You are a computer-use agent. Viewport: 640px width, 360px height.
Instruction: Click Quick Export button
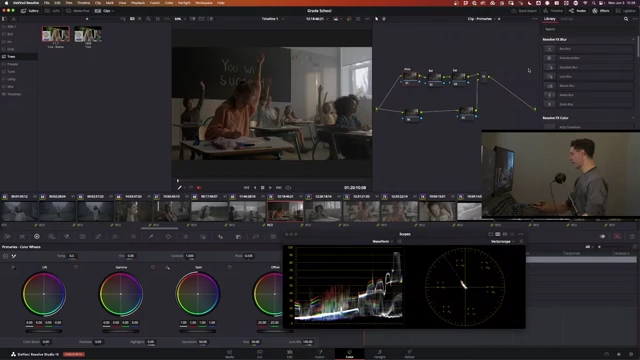(524, 11)
